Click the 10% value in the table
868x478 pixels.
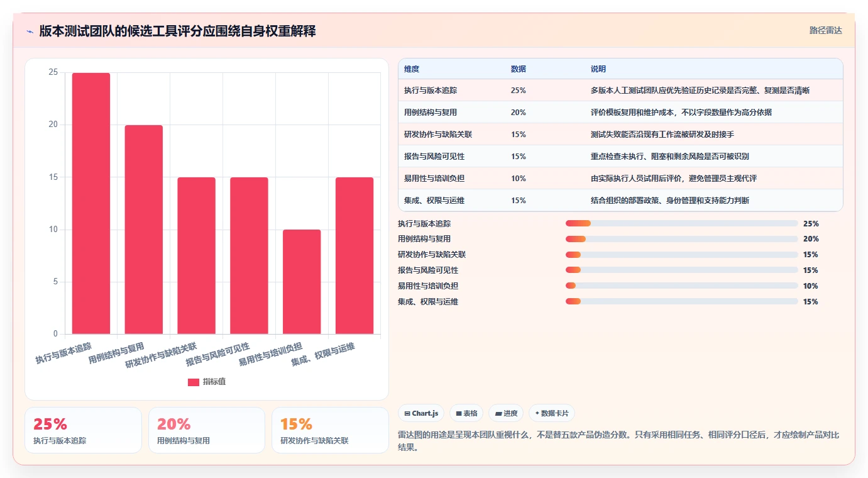click(x=519, y=179)
